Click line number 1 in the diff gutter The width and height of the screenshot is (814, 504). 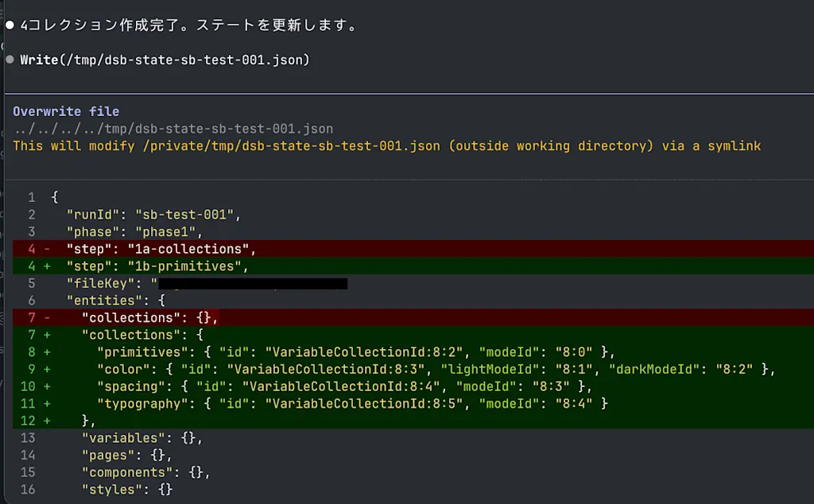32,197
